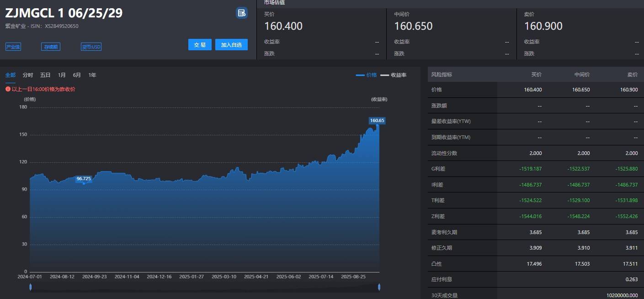
Task: Click the 存续期 tag
Action: coord(50,46)
